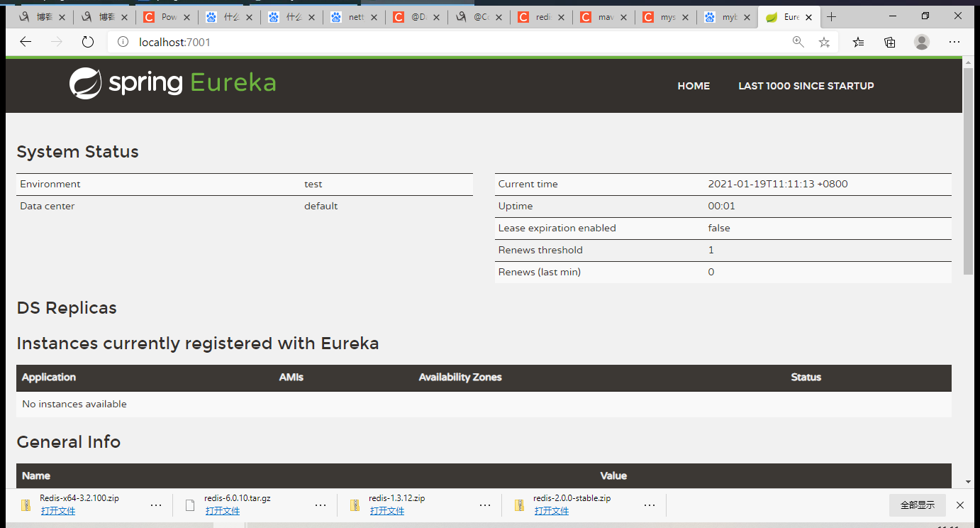View site information for localhost
The height and width of the screenshot is (528, 980).
pos(123,43)
